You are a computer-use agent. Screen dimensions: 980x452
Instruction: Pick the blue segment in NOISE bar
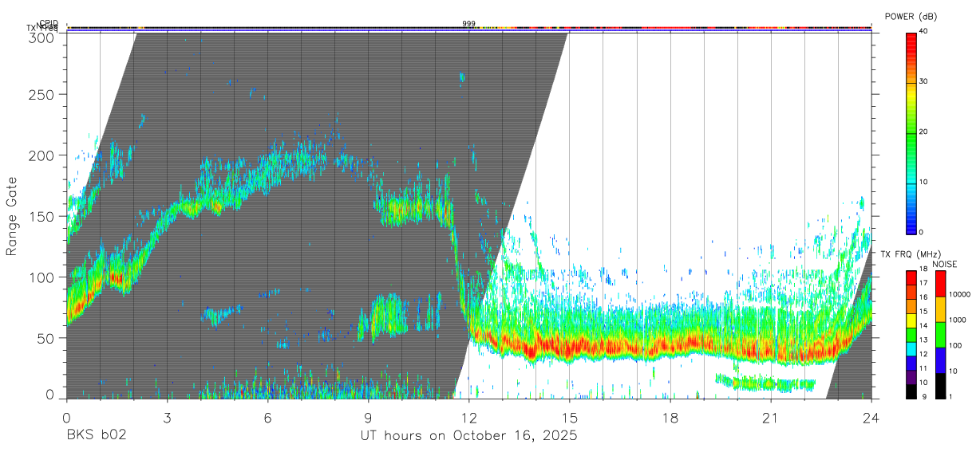939,360
